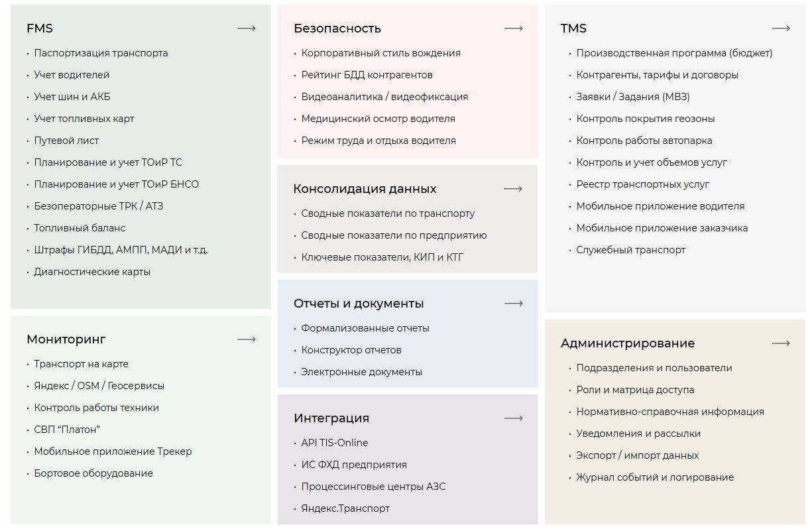
Task: Select Ключевые показатели, КИП и КТГ
Action: click(x=382, y=257)
